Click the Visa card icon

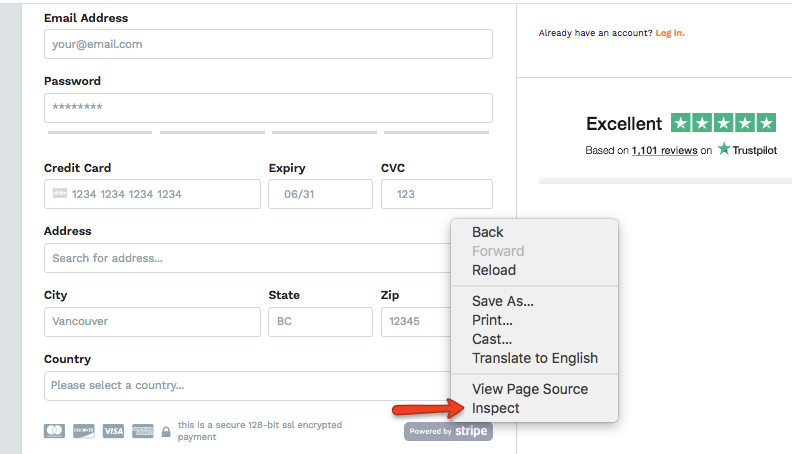[x=113, y=431]
